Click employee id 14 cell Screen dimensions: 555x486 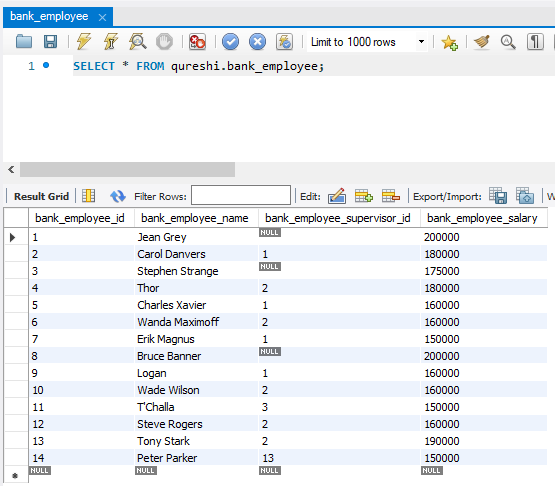pos(81,458)
